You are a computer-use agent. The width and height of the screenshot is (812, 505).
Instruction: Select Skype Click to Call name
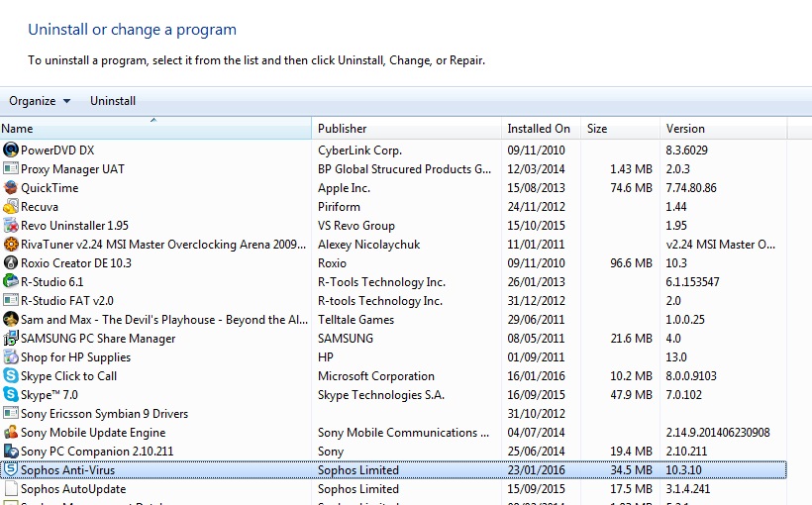tap(69, 376)
